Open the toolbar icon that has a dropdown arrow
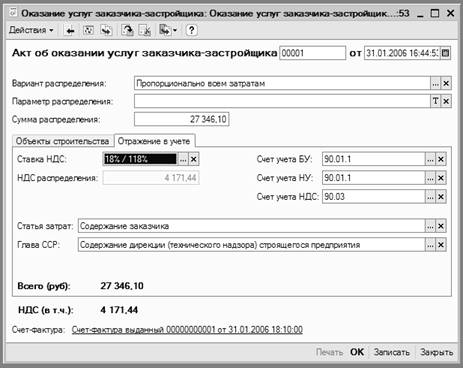This screenshot has width=463, height=368. [168, 31]
